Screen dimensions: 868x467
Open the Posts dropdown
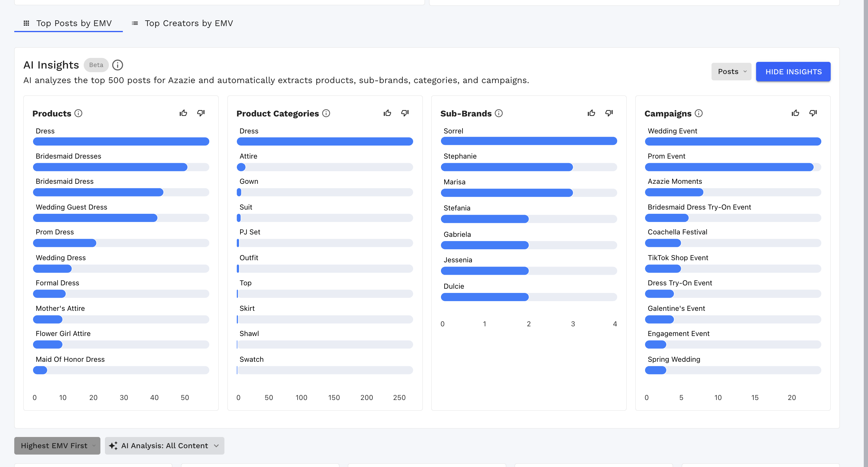731,72
